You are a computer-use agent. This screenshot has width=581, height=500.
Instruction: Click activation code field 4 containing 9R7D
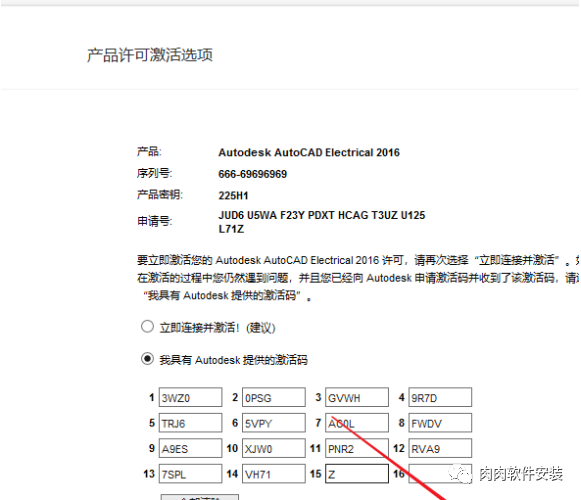(440, 397)
